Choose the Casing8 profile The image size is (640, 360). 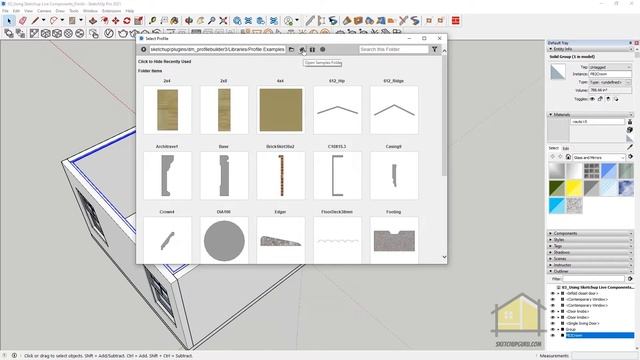[x=394, y=176]
